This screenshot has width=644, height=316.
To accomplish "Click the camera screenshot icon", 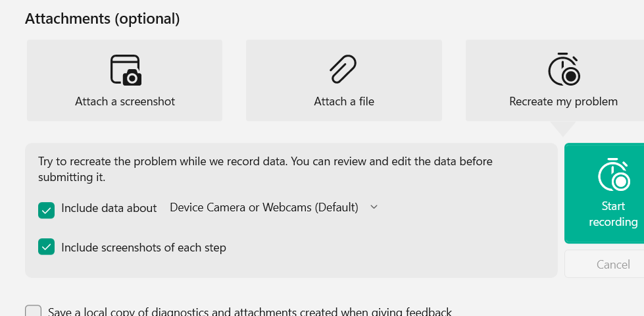I will pyautogui.click(x=125, y=70).
